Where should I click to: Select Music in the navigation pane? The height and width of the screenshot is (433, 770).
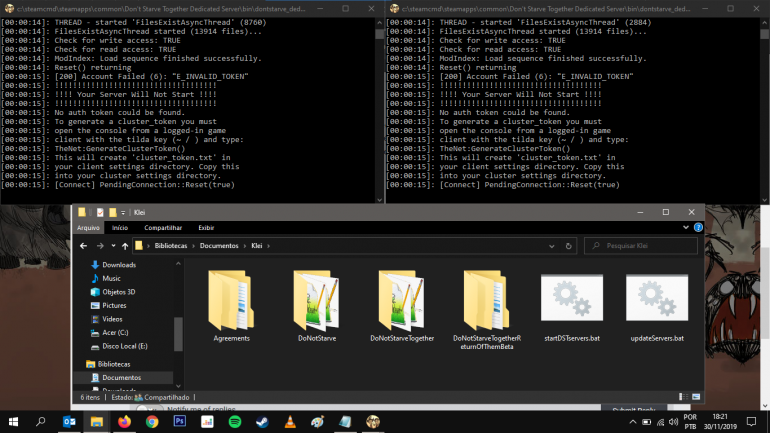111,278
